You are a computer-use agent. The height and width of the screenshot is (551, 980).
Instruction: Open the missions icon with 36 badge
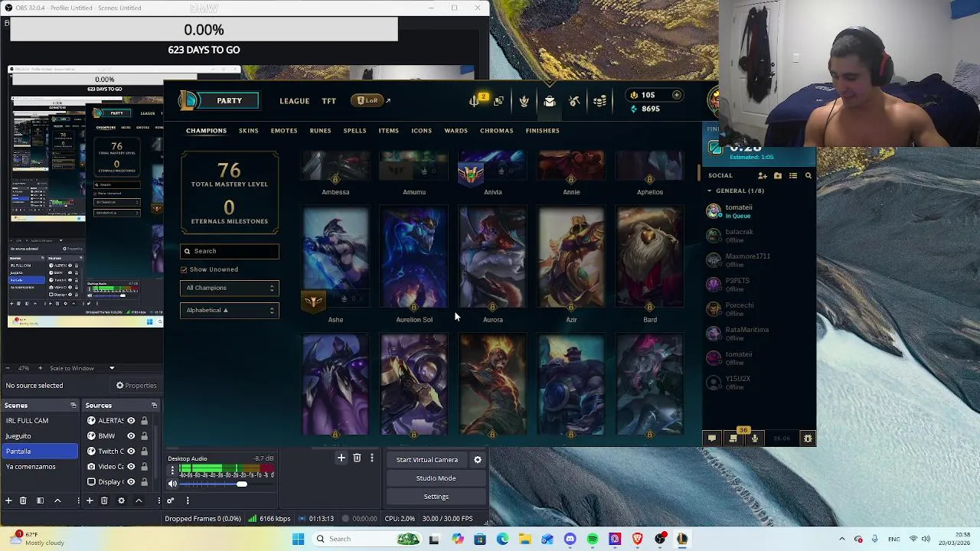733,439
